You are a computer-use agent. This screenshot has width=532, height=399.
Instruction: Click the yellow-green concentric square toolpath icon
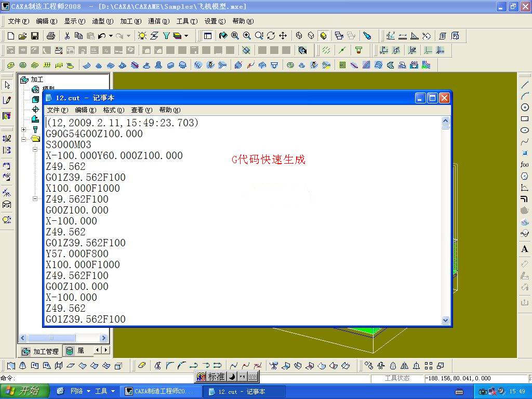[342, 65]
